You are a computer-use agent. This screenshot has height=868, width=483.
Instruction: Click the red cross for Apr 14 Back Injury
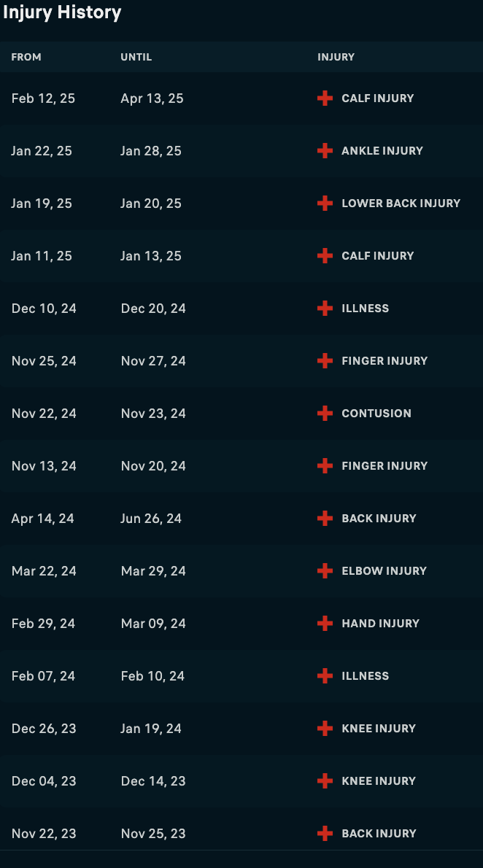pos(325,519)
